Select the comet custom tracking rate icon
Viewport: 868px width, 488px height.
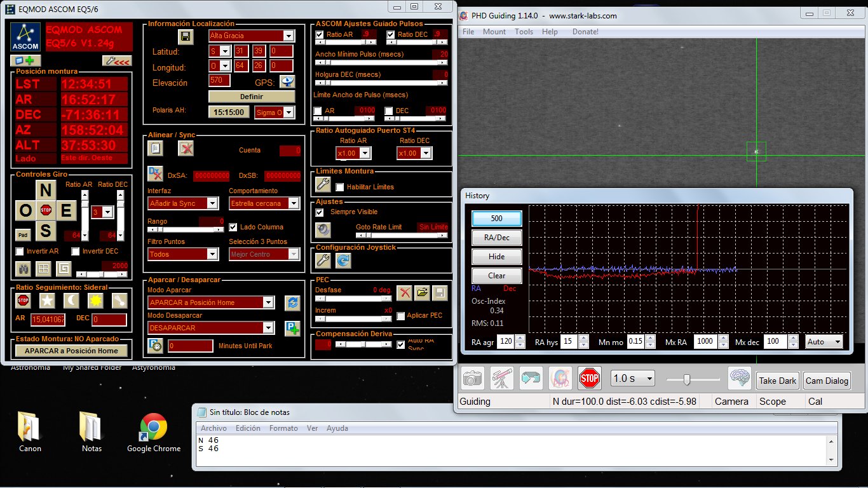pos(120,300)
